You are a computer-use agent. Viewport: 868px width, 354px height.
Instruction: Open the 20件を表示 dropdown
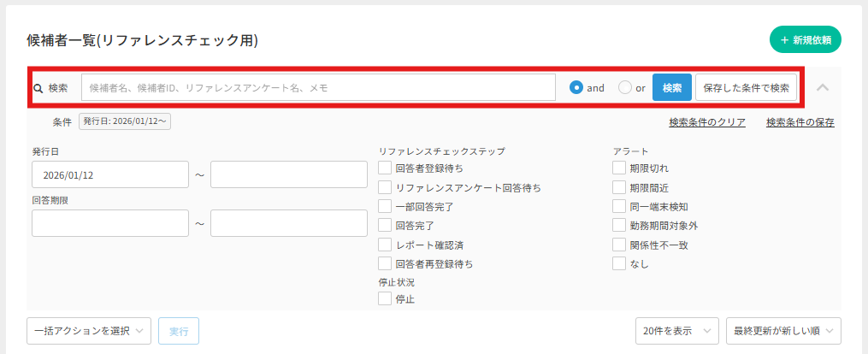[676, 331]
